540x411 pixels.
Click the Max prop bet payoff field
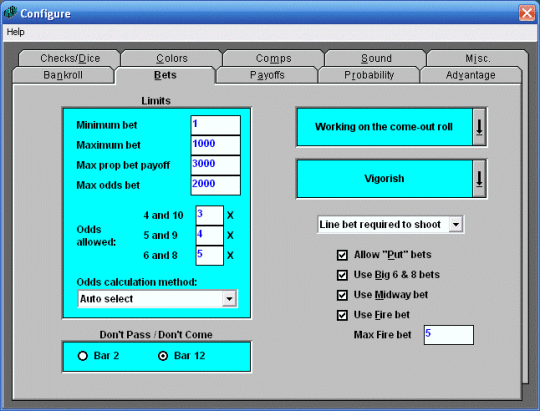(x=216, y=165)
